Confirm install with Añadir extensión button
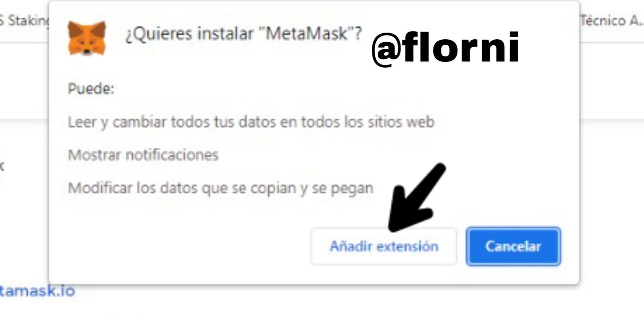Image resolution: width=644 pixels, height=315 pixels. click(383, 246)
